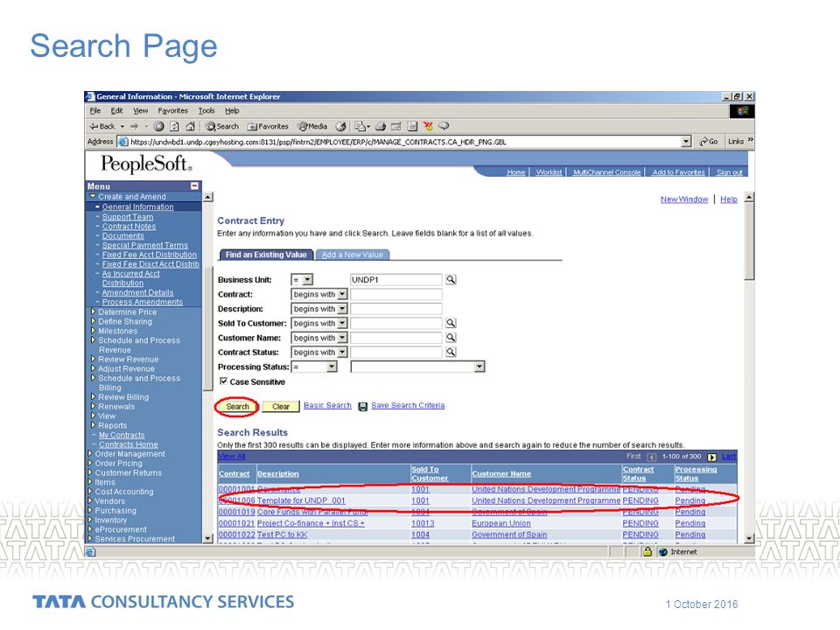Click the Discuss icon in toolbar
840x630 pixels.
point(412,126)
